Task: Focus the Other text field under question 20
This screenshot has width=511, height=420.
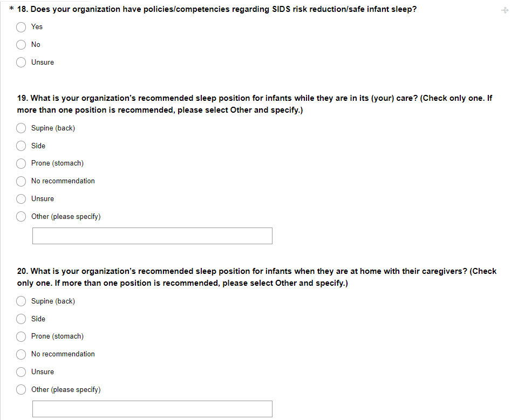Action: pos(152,409)
